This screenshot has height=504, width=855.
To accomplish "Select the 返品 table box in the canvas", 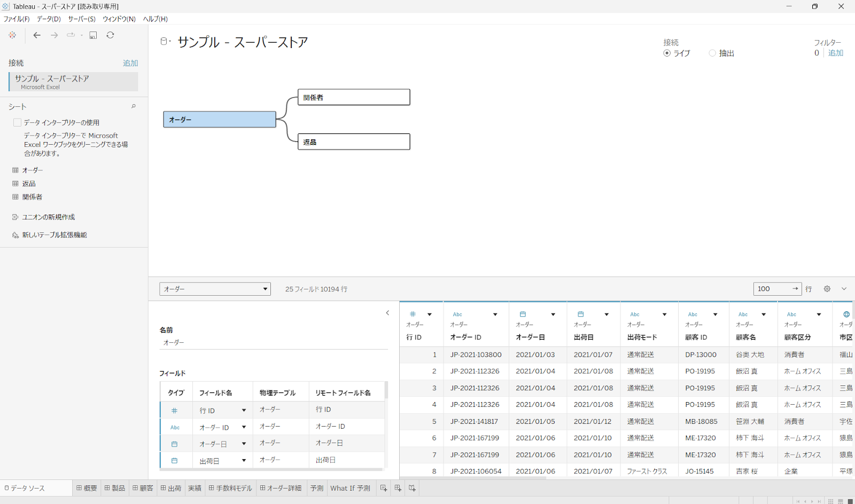I will [x=354, y=142].
